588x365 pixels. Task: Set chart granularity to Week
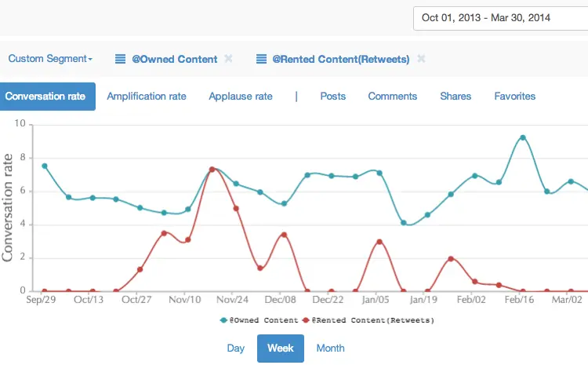(281, 349)
